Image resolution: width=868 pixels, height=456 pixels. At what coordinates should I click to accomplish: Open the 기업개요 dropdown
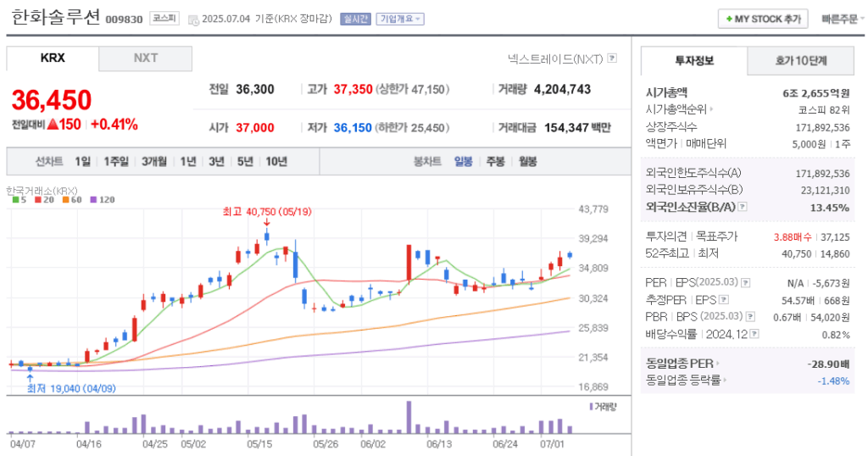[400, 19]
